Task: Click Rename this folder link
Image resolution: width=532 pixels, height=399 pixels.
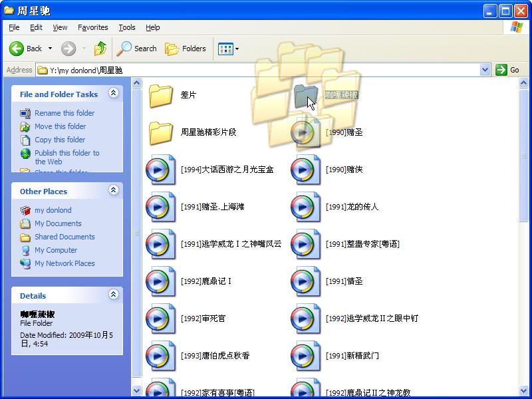Action: tap(65, 113)
